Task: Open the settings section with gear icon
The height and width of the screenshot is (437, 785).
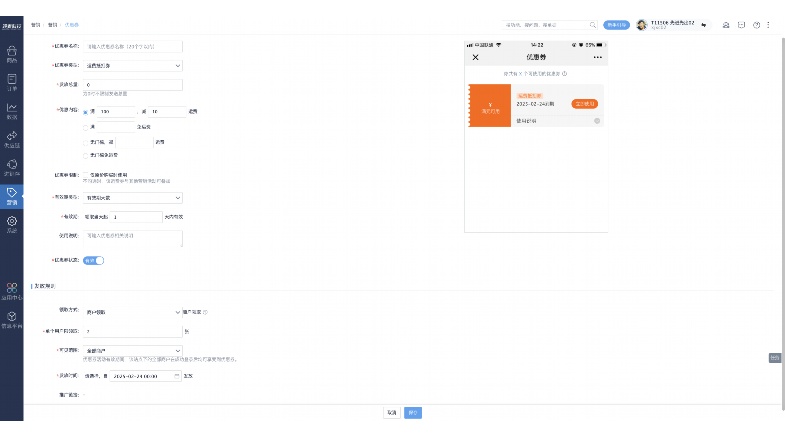Action: pyautogui.click(x=12, y=224)
